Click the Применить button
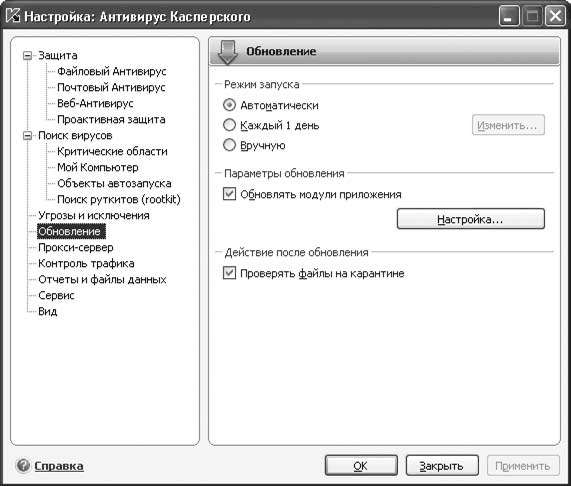The height and width of the screenshot is (486, 571). [523, 465]
